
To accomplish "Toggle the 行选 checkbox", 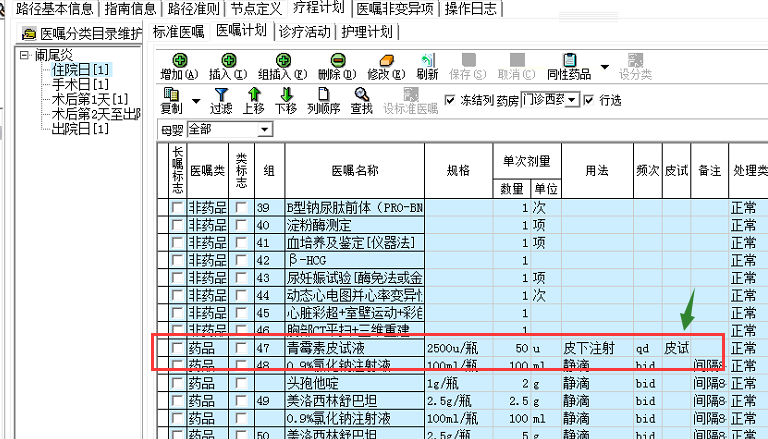I will coord(589,100).
